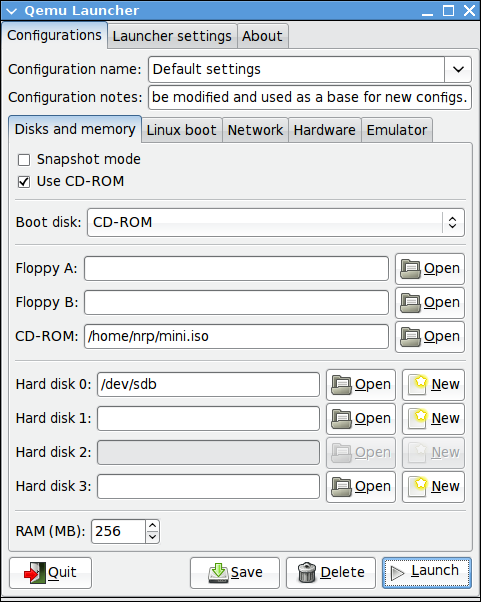Switch to the Launcher settings tab
This screenshot has width=481, height=602.
point(172,36)
